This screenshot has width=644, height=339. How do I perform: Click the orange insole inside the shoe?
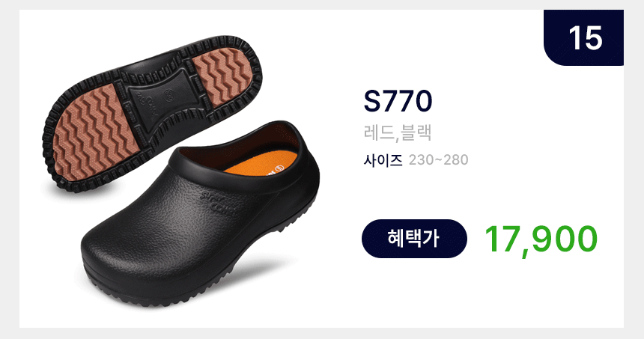tap(259, 165)
